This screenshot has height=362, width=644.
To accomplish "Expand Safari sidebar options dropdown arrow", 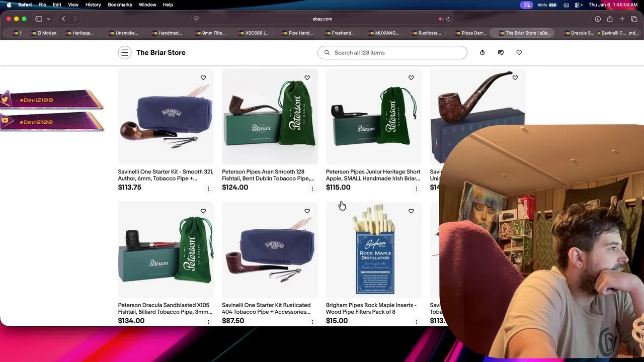I will pos(48,19).
